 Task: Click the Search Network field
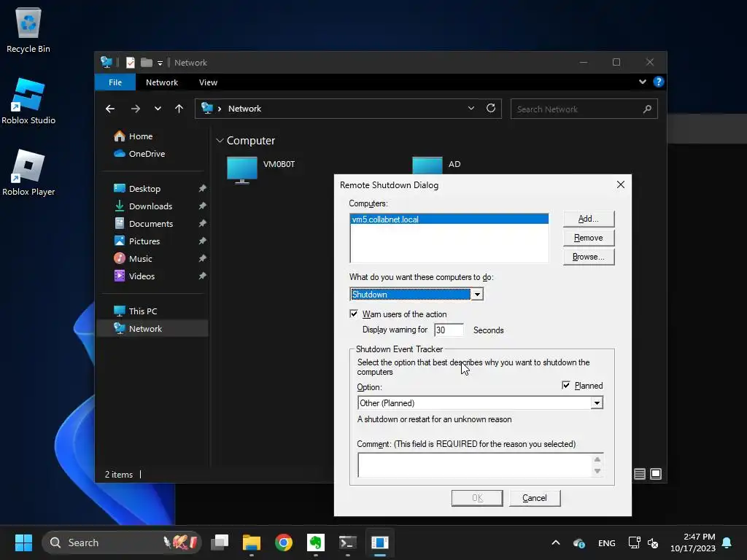(584, 109)
